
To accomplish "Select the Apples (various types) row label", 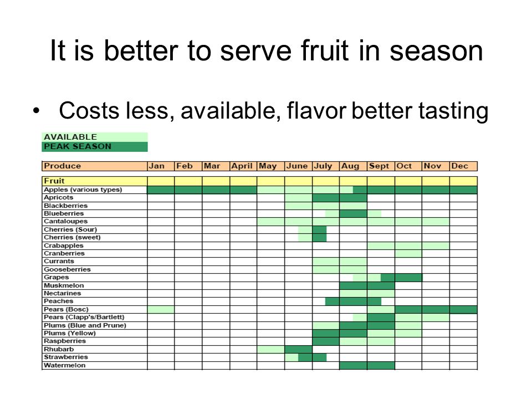I will 95,190.
